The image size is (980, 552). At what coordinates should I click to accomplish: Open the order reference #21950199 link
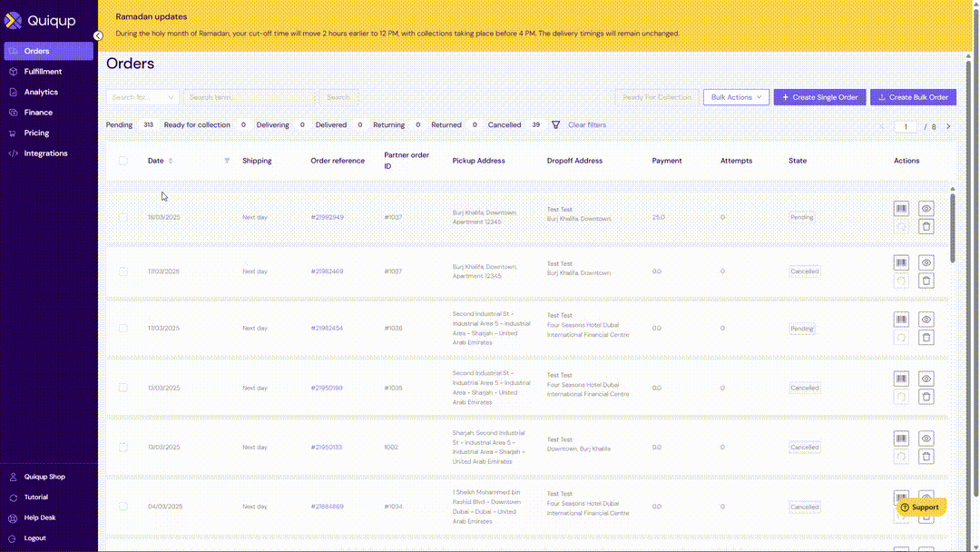pyautogui.click(x=327, y=388)
